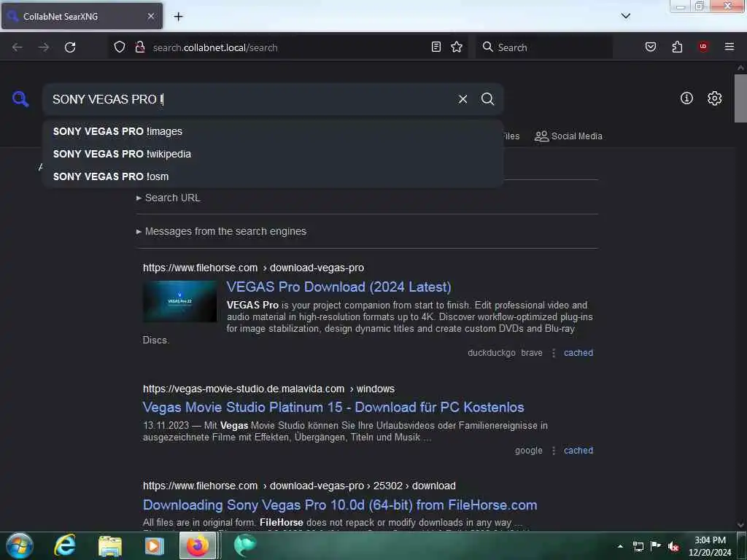Open Action Center flag tray icon
The image size is (747, 560).
(656, 546)
